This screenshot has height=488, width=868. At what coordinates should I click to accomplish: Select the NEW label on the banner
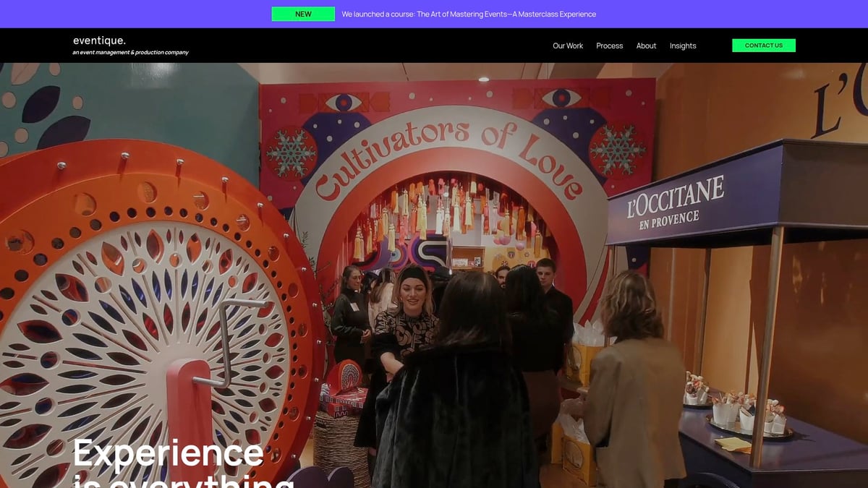coord(302,13)
